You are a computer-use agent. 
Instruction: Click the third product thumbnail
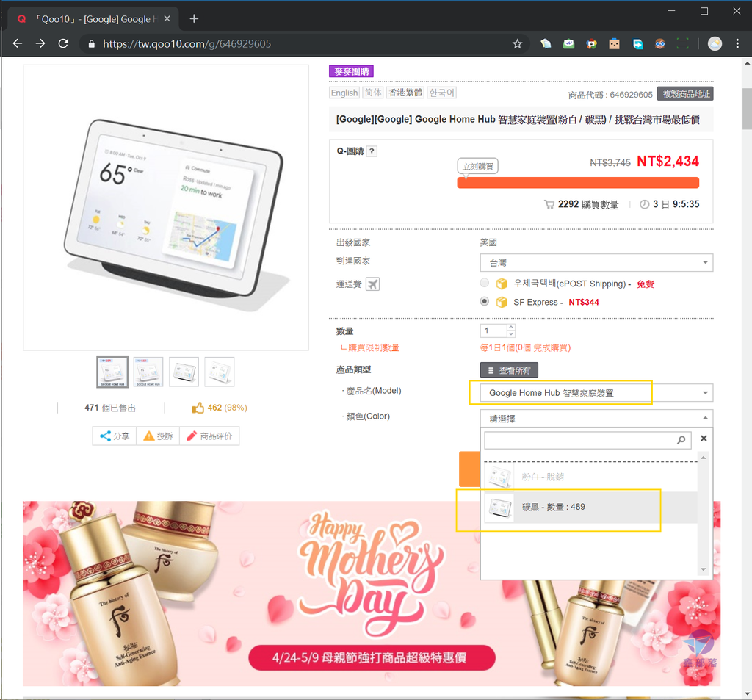(x=184, y=372)
